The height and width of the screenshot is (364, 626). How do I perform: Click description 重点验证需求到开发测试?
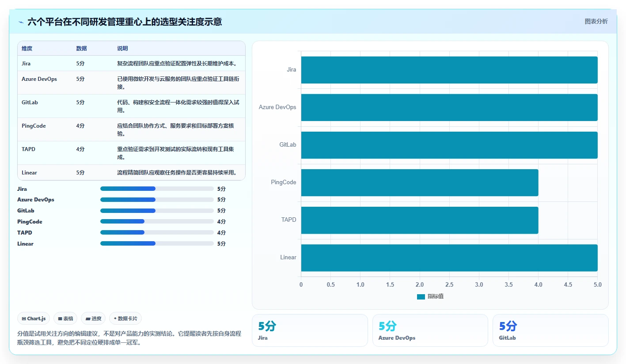[175, 153]
